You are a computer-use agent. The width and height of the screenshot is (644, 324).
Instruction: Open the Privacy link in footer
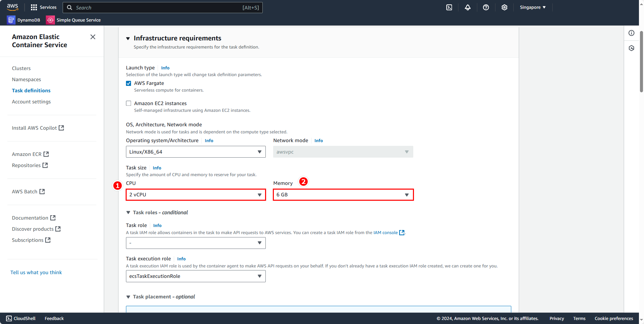pos(557,319)
